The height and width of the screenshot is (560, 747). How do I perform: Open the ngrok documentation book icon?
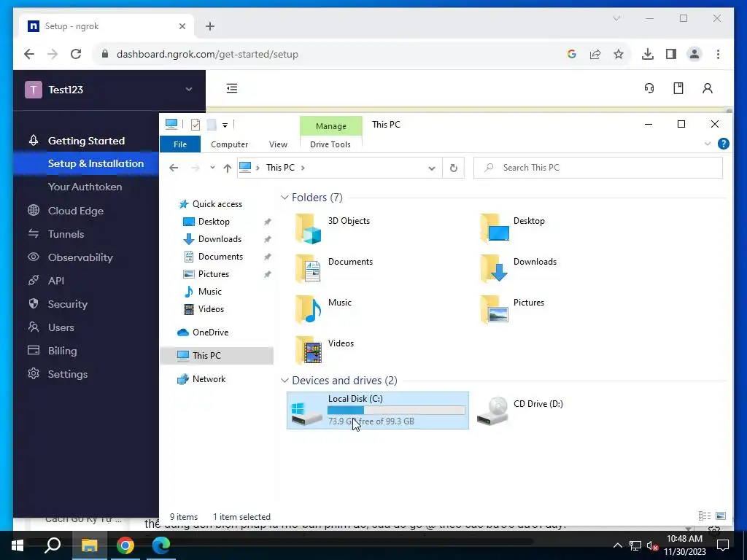(678, 88)
